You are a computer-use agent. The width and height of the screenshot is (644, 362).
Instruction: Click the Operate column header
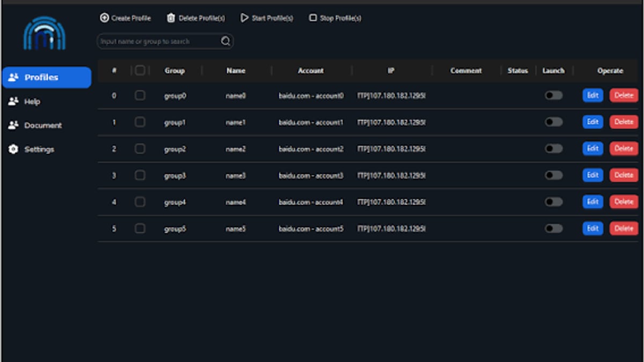click(x=611, y=71)
